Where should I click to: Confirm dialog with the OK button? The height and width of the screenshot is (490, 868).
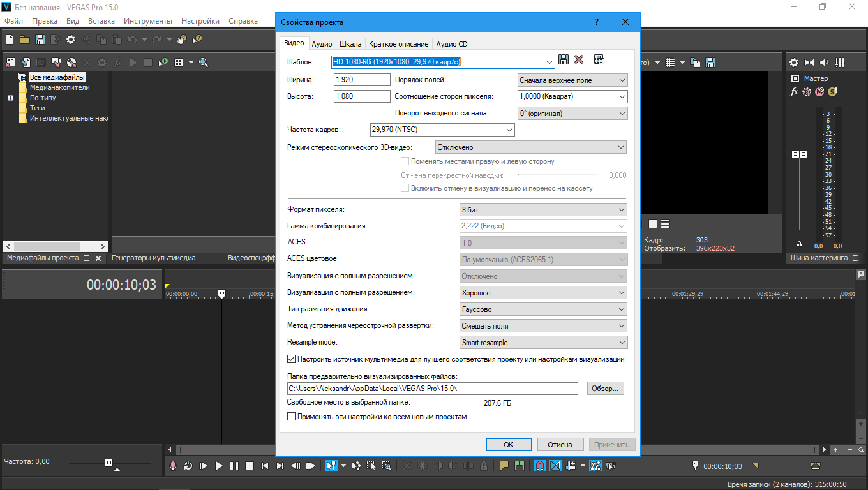[509, 445]
